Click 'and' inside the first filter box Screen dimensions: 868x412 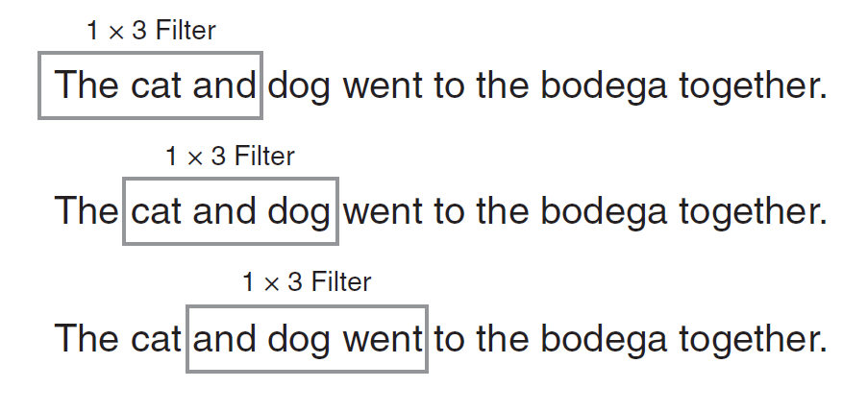click(224, 85)
